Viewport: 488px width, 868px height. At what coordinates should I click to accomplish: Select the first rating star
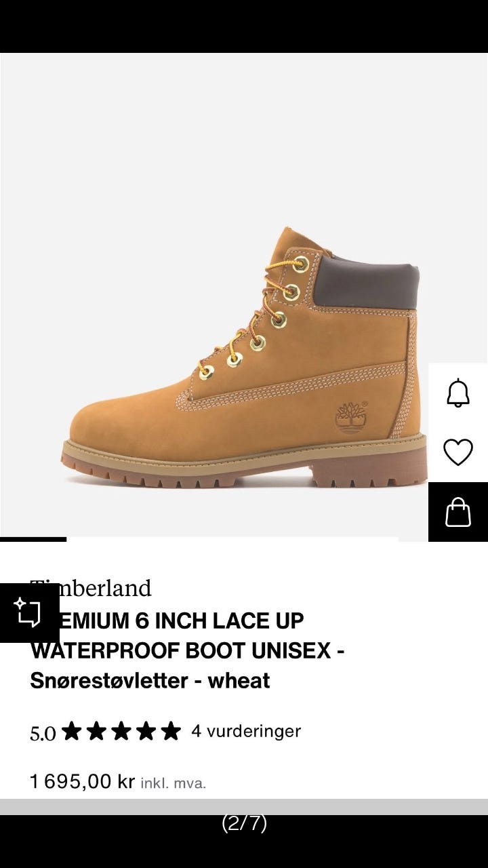click(72, 731)
